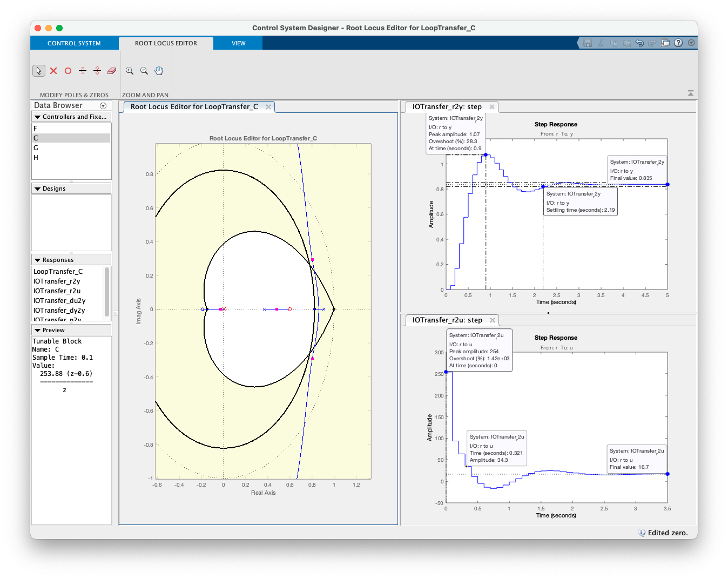Viewport: 728px width, 579px height.
Task: Click the 'Edited zero.' status message
Action: point(668,533)
